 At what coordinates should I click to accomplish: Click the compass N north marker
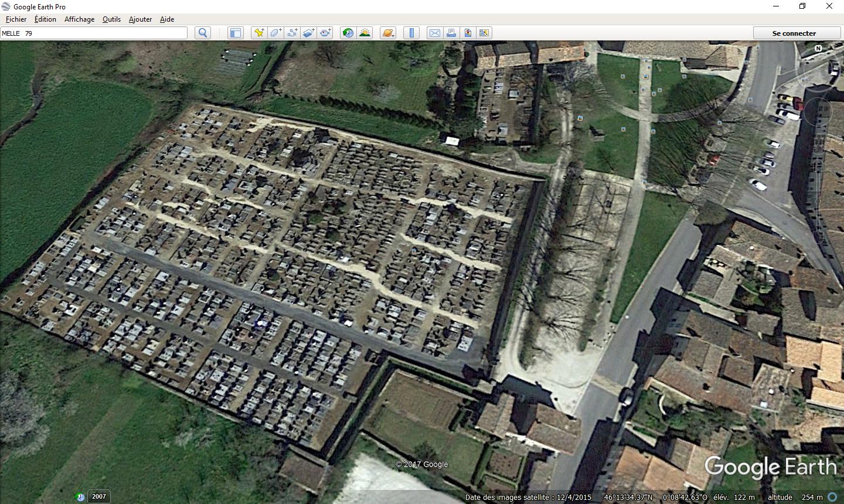pyautogui.click(x=818, y=49)
